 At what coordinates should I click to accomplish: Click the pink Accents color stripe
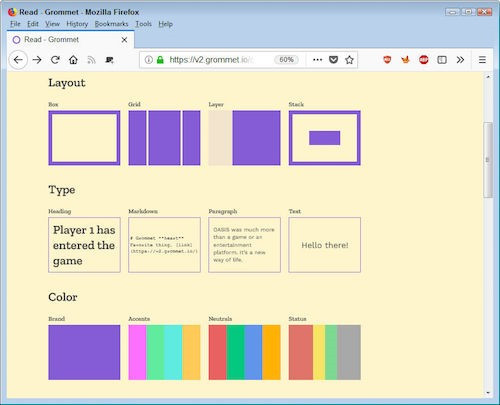137,352
